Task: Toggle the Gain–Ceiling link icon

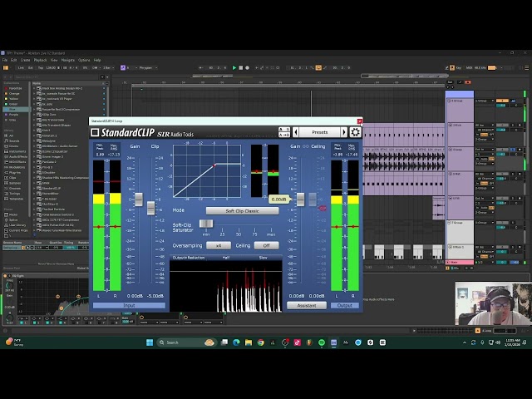Action: [305, 146]
